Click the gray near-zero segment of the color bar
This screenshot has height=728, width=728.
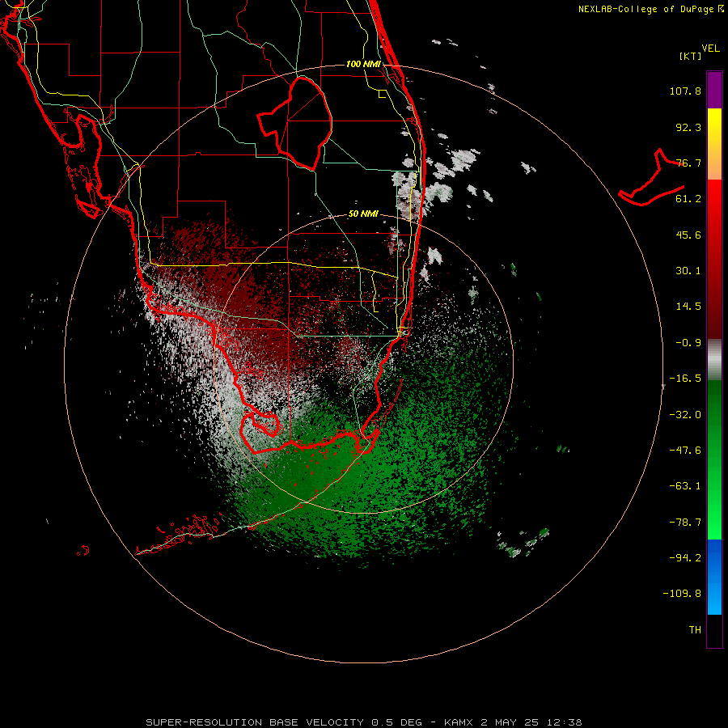coord(714,360)
